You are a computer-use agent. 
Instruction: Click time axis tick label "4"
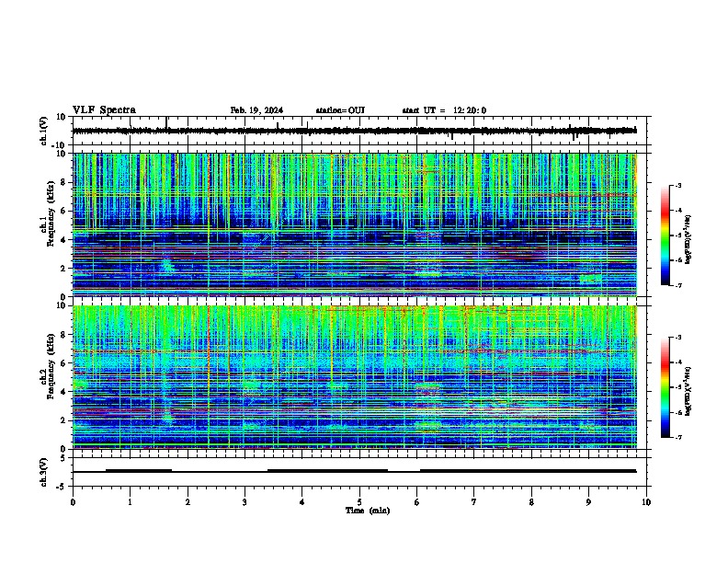(302, 502)
